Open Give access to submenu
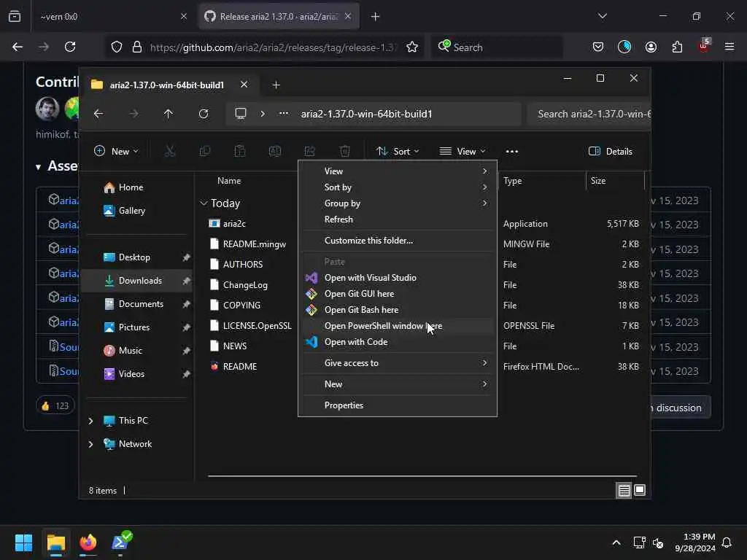Viewport: 747px width, 560px height. tap(398, 363)
